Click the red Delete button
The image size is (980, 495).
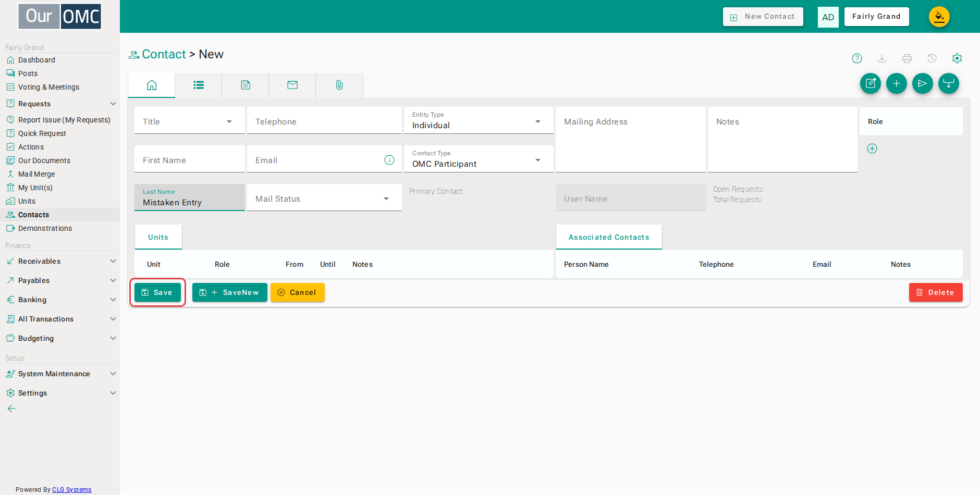pos(936,292)
